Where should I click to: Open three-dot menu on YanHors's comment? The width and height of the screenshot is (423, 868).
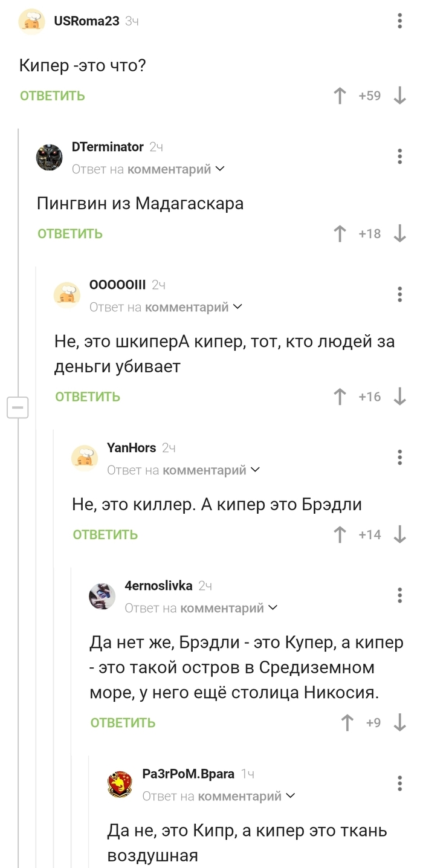(399, 457)
